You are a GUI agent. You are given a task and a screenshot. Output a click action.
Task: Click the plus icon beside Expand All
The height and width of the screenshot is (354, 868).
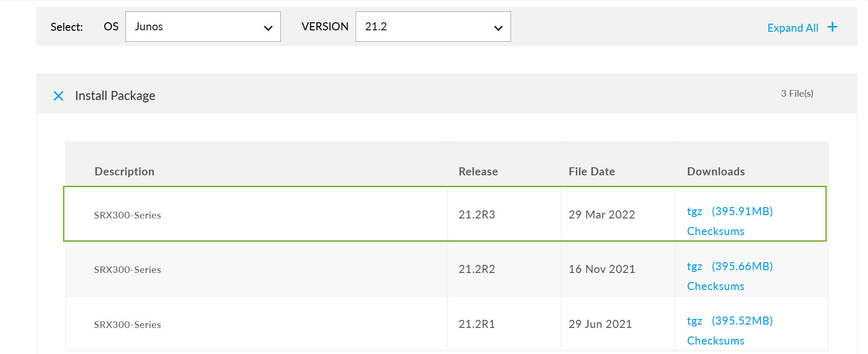(x=832, y=27)
